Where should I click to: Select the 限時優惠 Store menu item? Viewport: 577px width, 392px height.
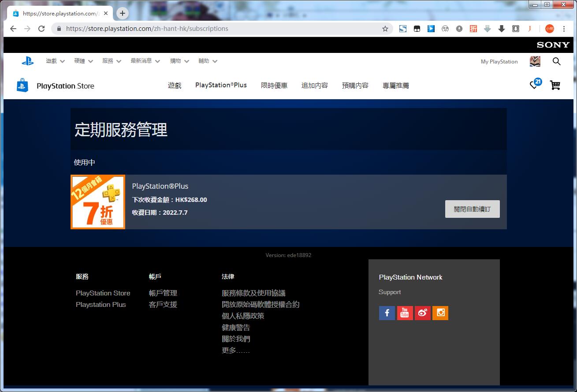click(x=274, y=86)
